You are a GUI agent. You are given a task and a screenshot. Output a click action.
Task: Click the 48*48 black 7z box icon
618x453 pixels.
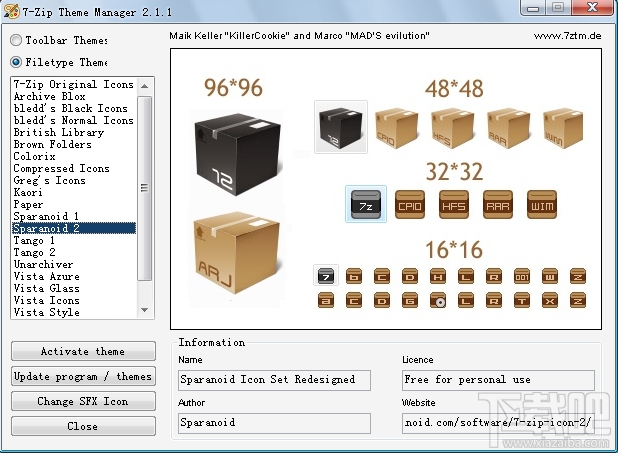(x=341, y=127)
